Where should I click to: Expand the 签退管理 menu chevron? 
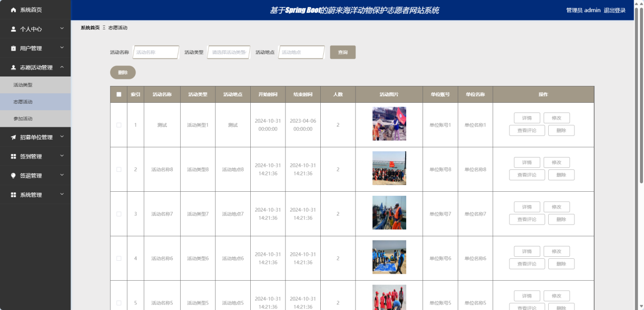[x=62, y=175]
